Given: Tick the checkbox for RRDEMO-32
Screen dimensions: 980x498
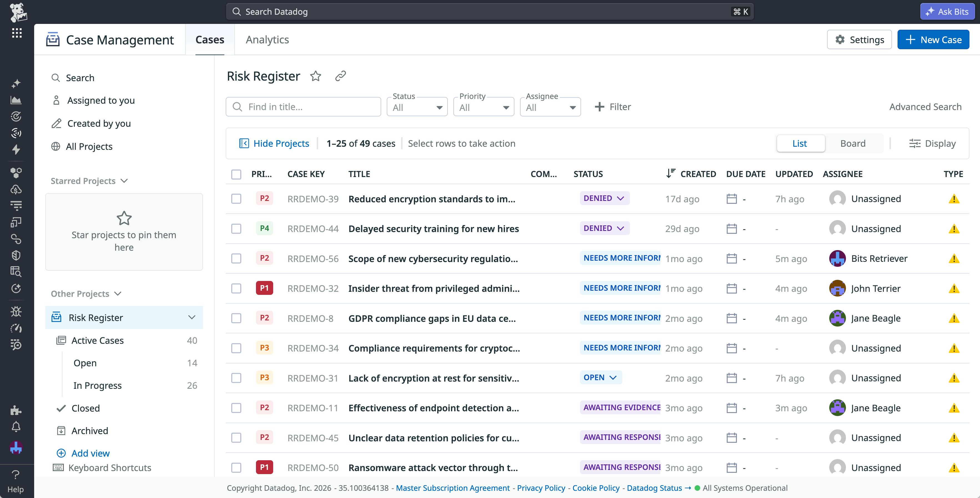Looking at the screenshot, I should 236,288.
